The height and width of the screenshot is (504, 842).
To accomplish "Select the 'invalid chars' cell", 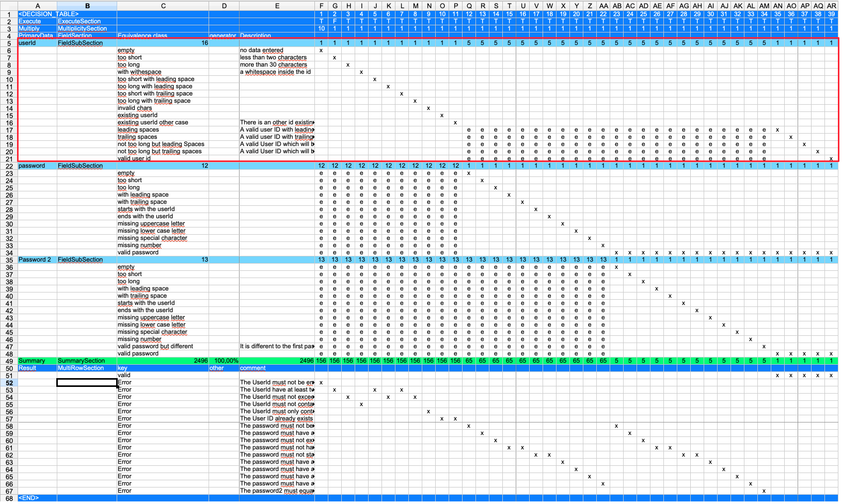I will pyautogui.click(x=163, y=108).
